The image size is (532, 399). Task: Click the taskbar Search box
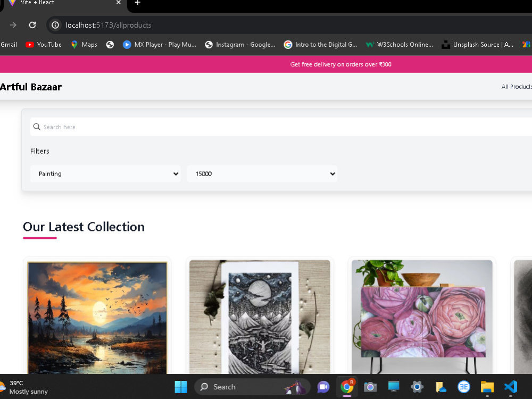point(252,387)
